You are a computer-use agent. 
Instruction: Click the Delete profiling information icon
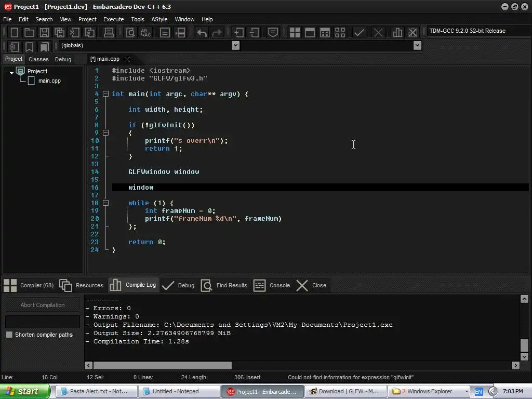[413, 33]
